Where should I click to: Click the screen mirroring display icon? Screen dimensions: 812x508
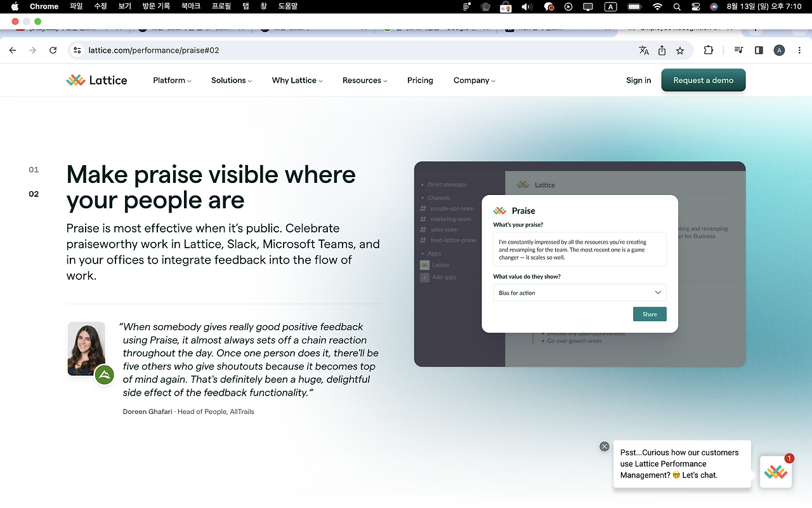click(588, 6)
